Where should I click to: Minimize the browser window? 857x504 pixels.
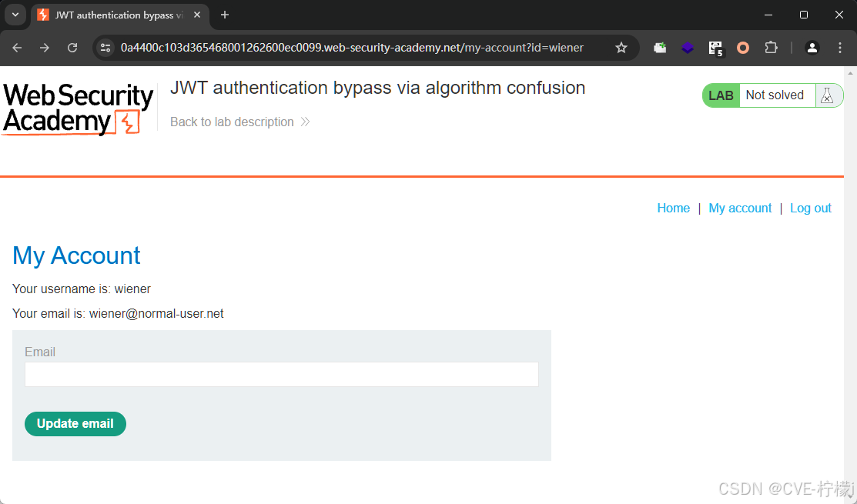click(x=768, y=15)
